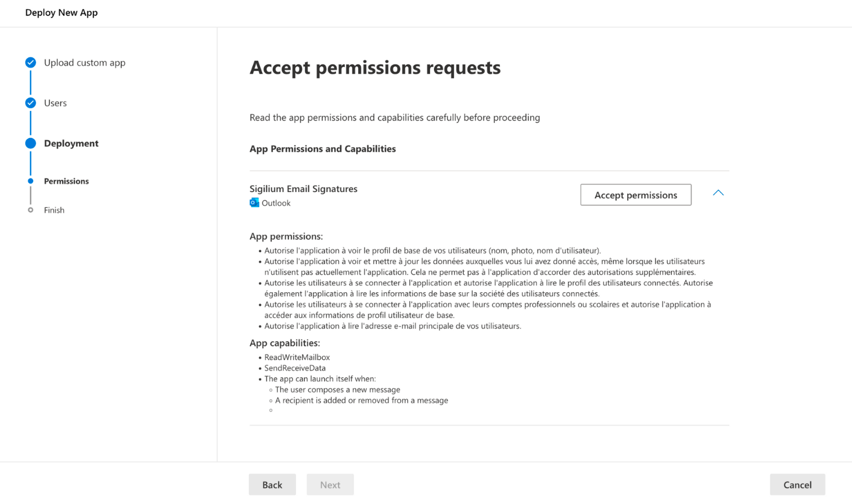Click the Users step checkmark icon

pyautogui.click(x=30, y=103)
